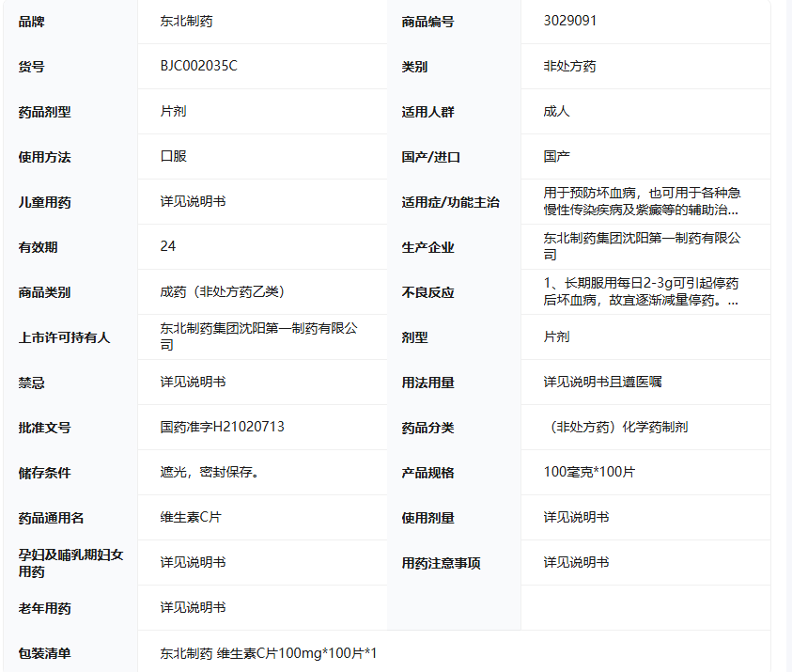Select 详见说明书 beside 用药注意事项
Screen dimensions: 792x672
(x=576, y=562)
